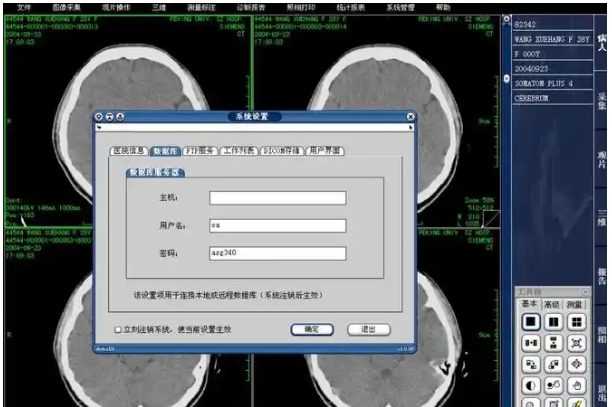Viewport: 612px width, 407px height.
Task: Select the F 000Y row
Action: point(552,54)
